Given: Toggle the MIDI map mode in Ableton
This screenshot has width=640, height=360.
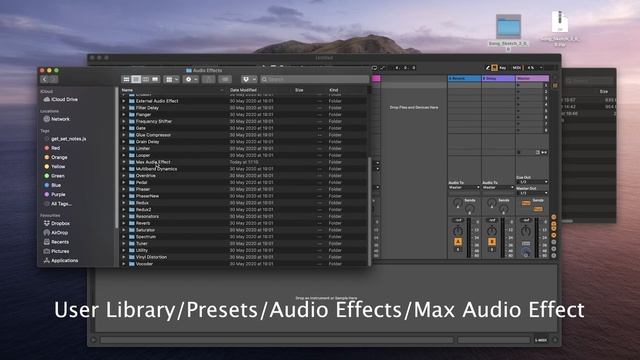Looking at the screenshot, I should [516, 68].
